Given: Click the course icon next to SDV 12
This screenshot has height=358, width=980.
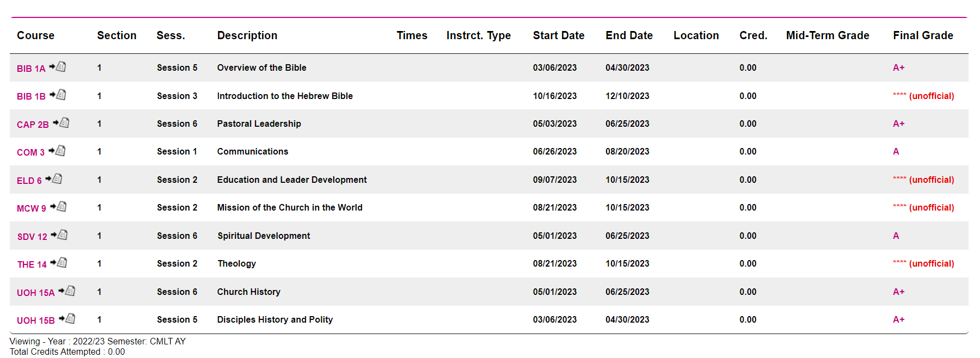Looking at the screenshot, I should pos(60,235).
